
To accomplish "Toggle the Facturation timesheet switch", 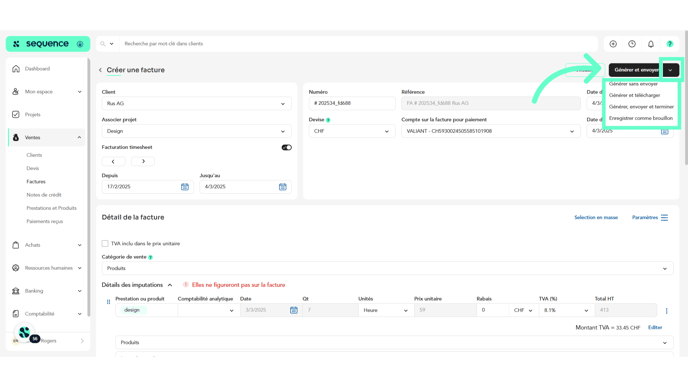I will pyautogui.click(x=287, y=147).
